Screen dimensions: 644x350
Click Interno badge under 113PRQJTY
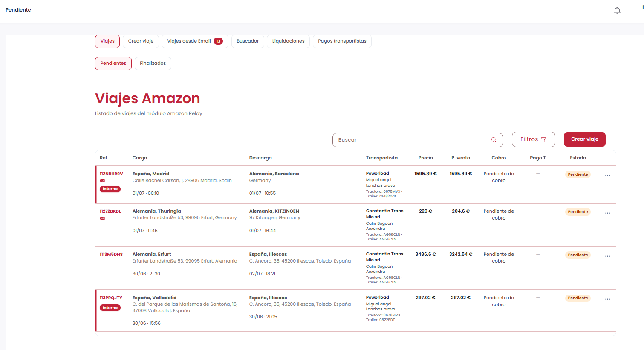tap(110, 308)
